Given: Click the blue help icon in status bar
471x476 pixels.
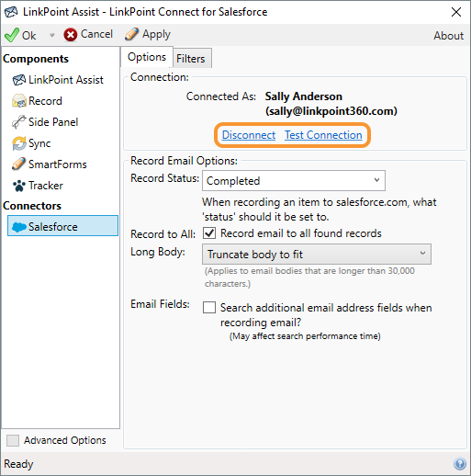Looking at the screenshot, I should click(460, 464).
